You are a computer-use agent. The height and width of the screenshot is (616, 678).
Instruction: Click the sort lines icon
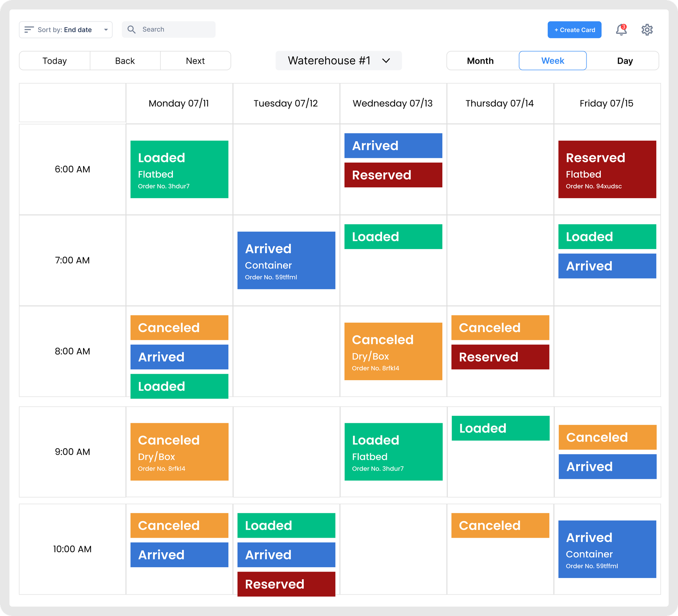point(29,29)
